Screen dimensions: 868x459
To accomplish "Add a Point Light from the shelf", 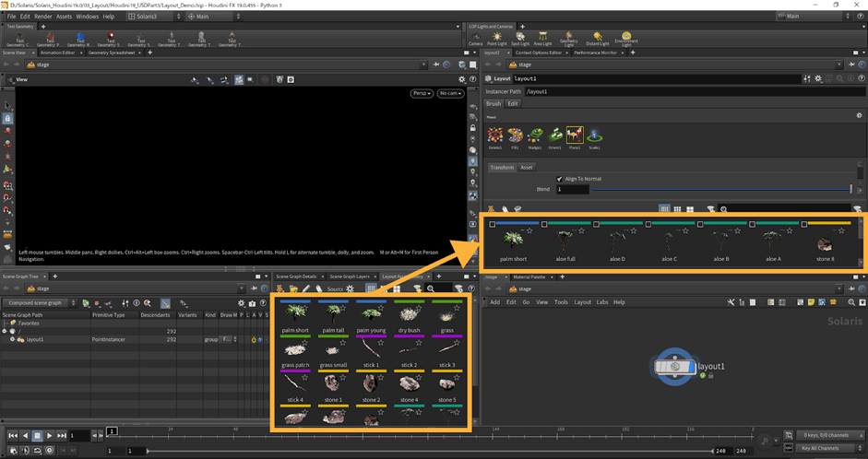I will pos(496,37).
